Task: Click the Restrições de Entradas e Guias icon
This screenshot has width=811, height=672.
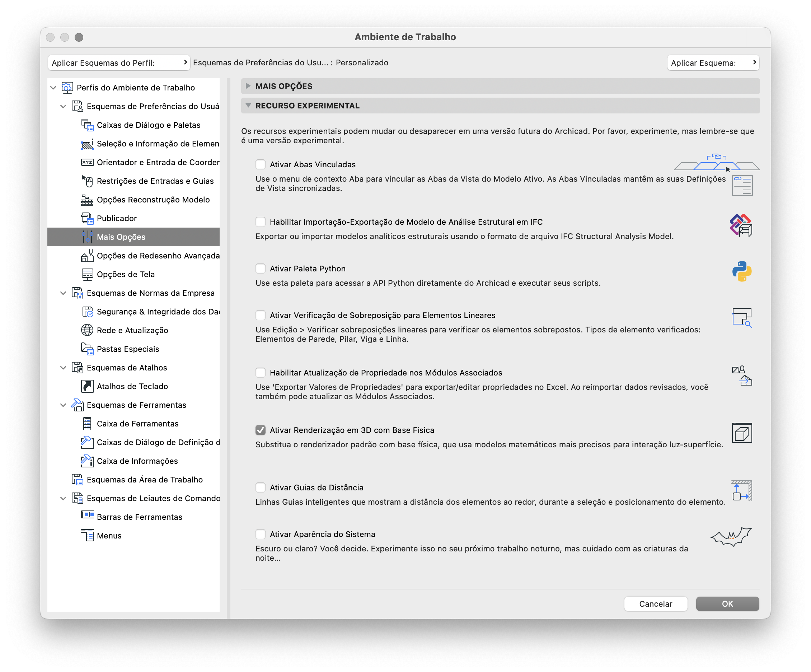Action: tap(87, 181)
